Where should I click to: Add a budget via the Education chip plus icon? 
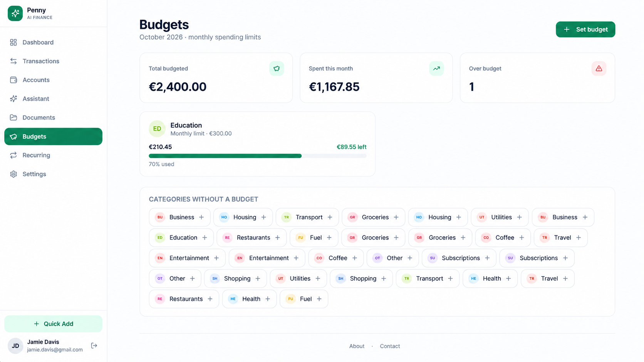205,238
